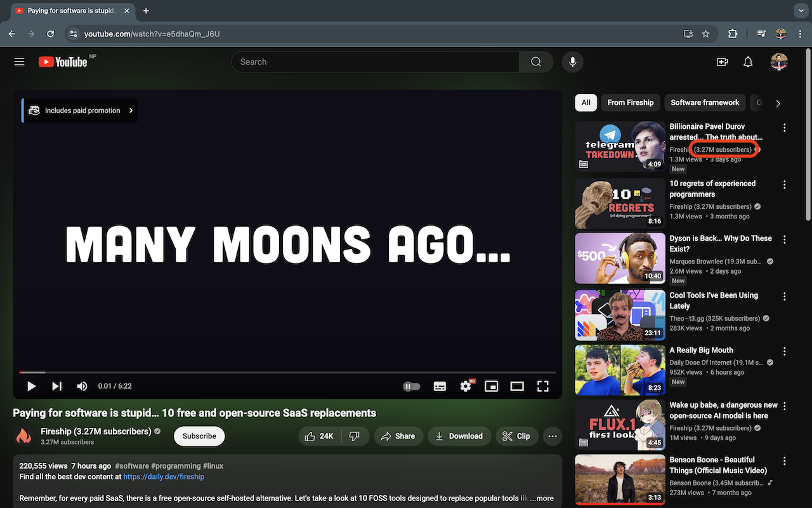Open the 10 regrets video thumbnail
This screenshot has height=508, width=812.
pos(620,203)
